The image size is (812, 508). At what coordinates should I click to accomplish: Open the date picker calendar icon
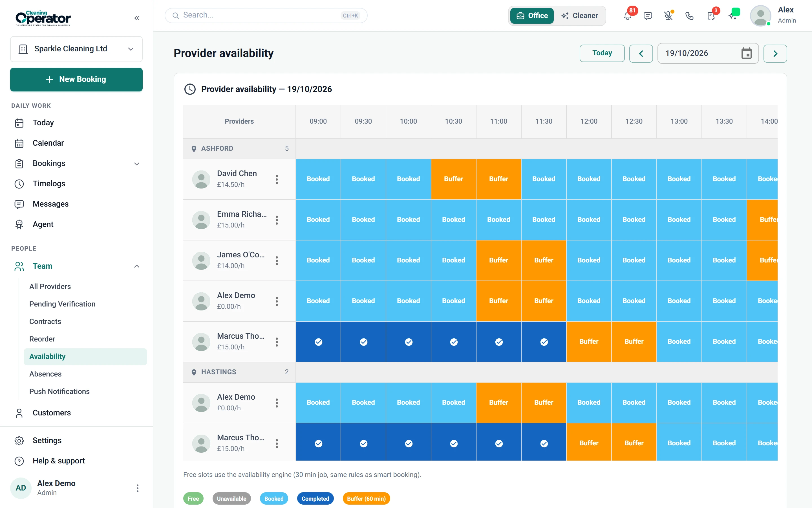click(746, 53)
